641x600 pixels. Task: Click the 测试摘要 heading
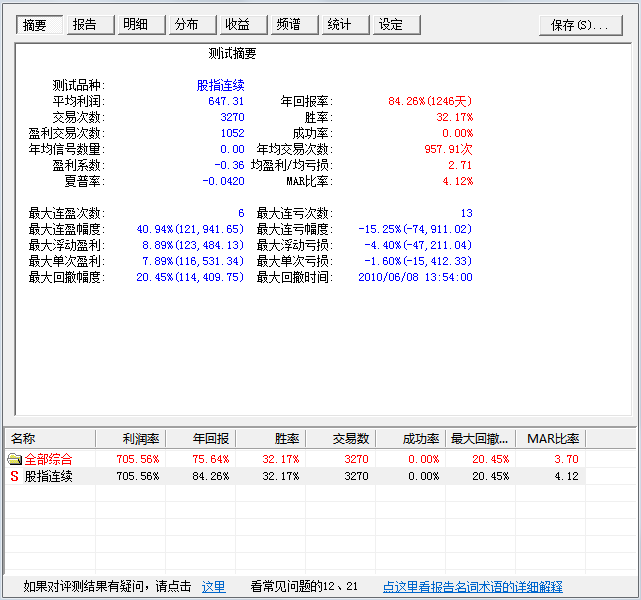pyautogui.click(x=232, y=54)
